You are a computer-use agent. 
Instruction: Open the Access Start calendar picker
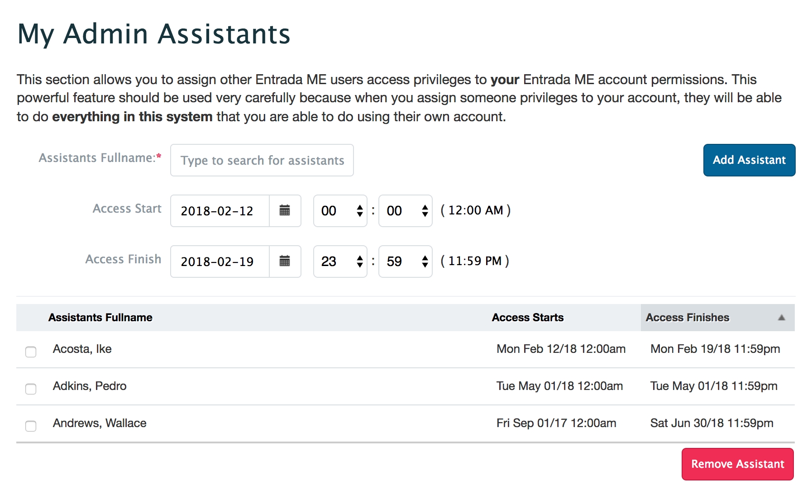pyautogui.click(x=285, y=211)
